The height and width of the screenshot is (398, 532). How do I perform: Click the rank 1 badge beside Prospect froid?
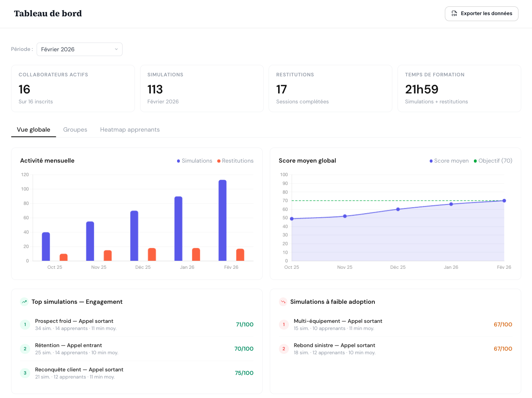(25, 324)
